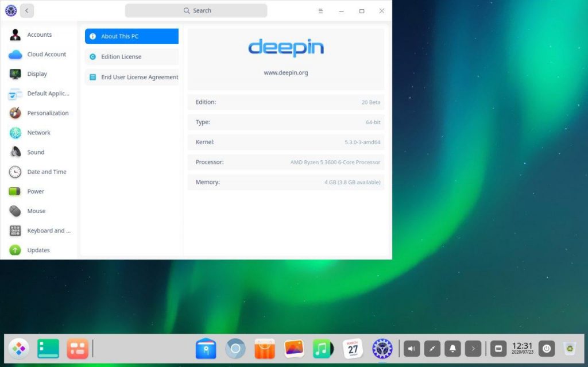This screenshot has width=588, height=367.
Task: Expand the dock tray arrow
Action: [x=473, y=349]
